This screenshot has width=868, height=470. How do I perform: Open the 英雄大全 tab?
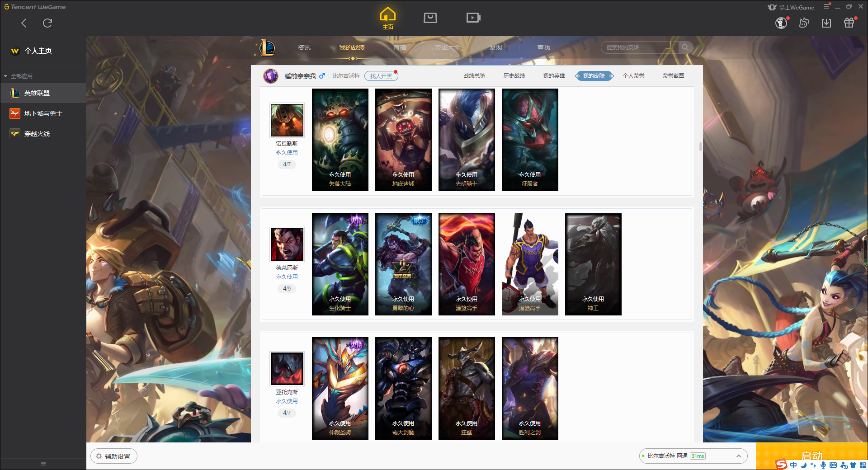[448, 47]
